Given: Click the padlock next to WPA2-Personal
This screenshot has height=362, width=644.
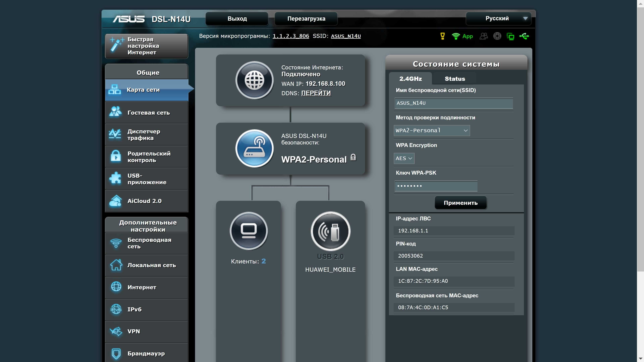Looking at the screenshot, I should click(353, 157).
